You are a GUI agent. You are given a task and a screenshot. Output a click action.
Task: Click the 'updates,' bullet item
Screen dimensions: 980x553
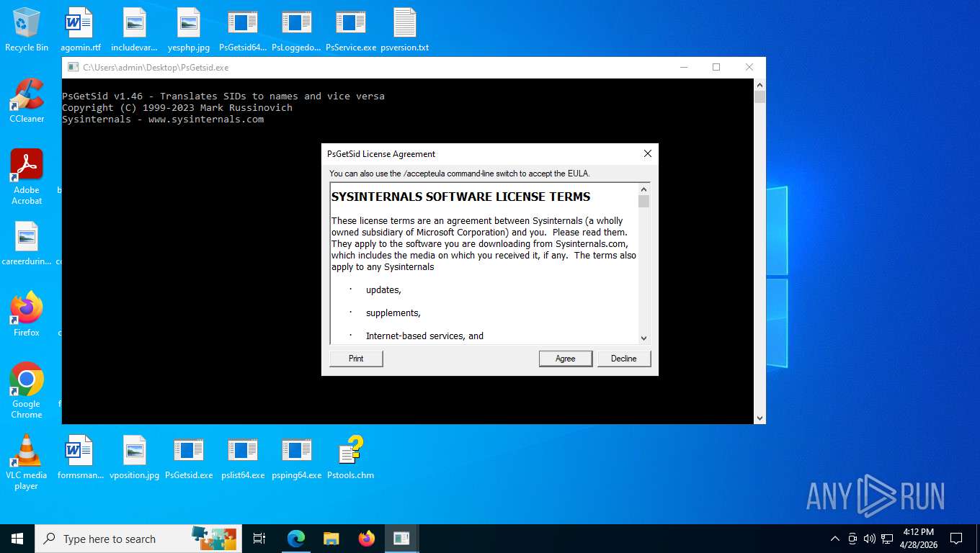tap(383, 289)
